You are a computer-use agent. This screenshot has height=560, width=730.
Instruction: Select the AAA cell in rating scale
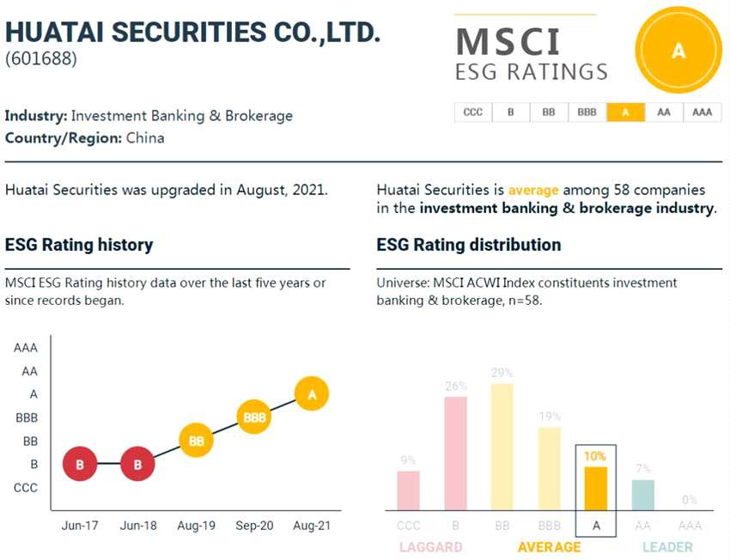coord(702,113)
